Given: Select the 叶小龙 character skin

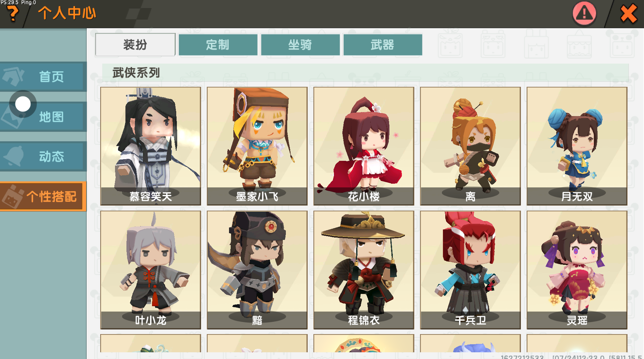Looking at the screenshot, I should [151, 270].
